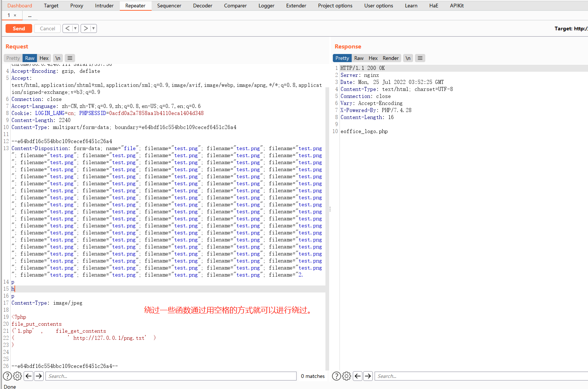Switch Request view to Hex
Screen dimensions: 588x389
[x=44, y=58]
